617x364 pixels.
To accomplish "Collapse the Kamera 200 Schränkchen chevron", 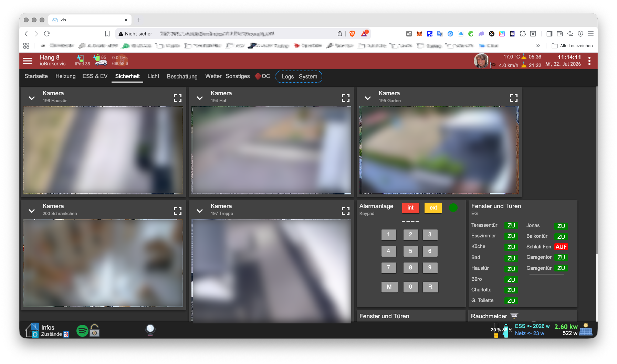I will [x=32, y=211].
